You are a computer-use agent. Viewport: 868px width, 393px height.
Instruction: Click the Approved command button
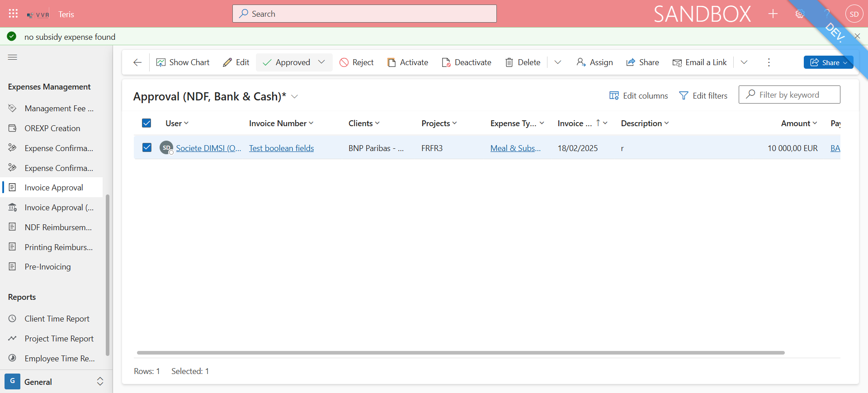coord(287,62)
